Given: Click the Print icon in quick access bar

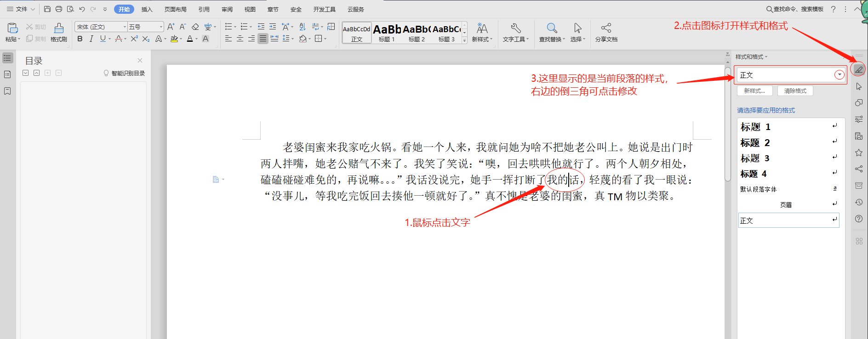Looking at the screenshot, I should [59, 9].
